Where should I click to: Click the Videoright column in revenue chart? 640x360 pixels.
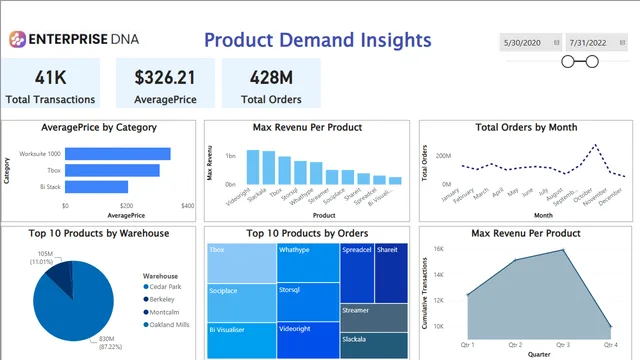253,167
